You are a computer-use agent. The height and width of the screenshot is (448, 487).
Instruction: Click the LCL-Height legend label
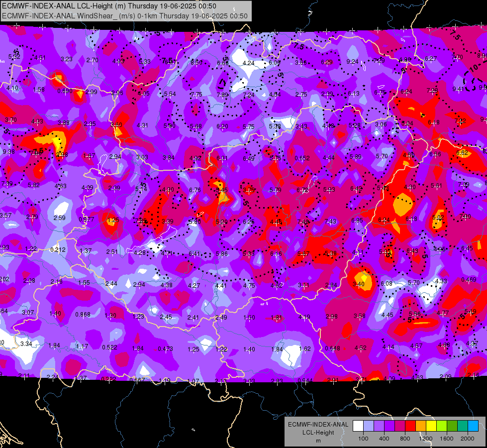[x=318, y=433]
